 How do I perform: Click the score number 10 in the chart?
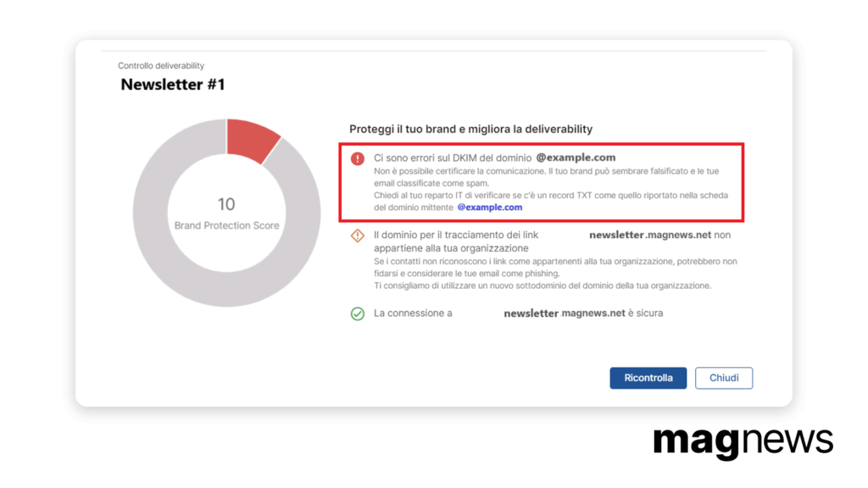[226, 204]
